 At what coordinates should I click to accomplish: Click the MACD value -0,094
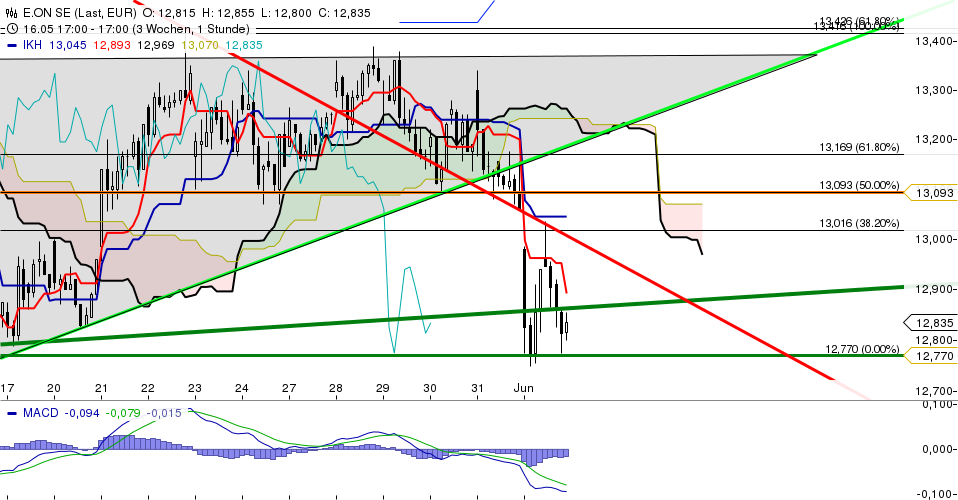[x=82, y=413]
